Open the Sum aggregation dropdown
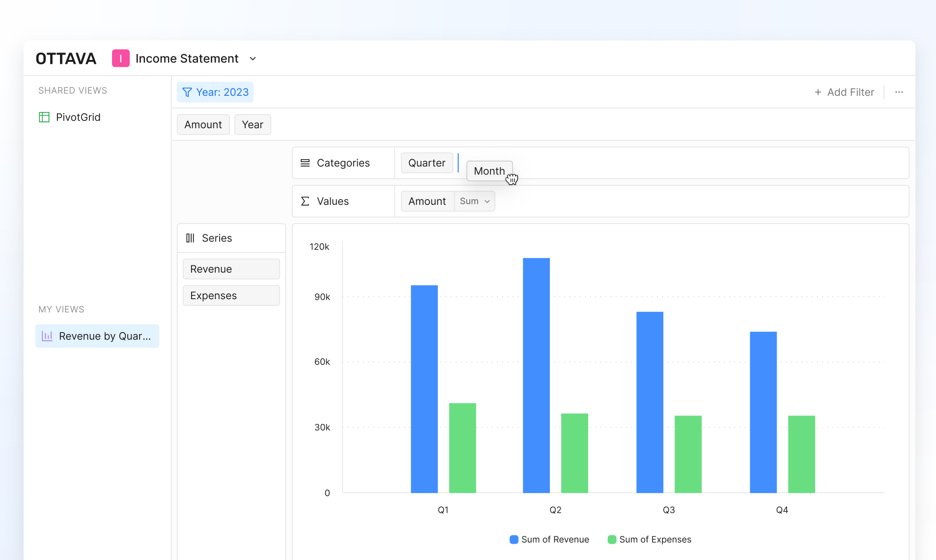This screenshot has height=560, width=936. 474,201
